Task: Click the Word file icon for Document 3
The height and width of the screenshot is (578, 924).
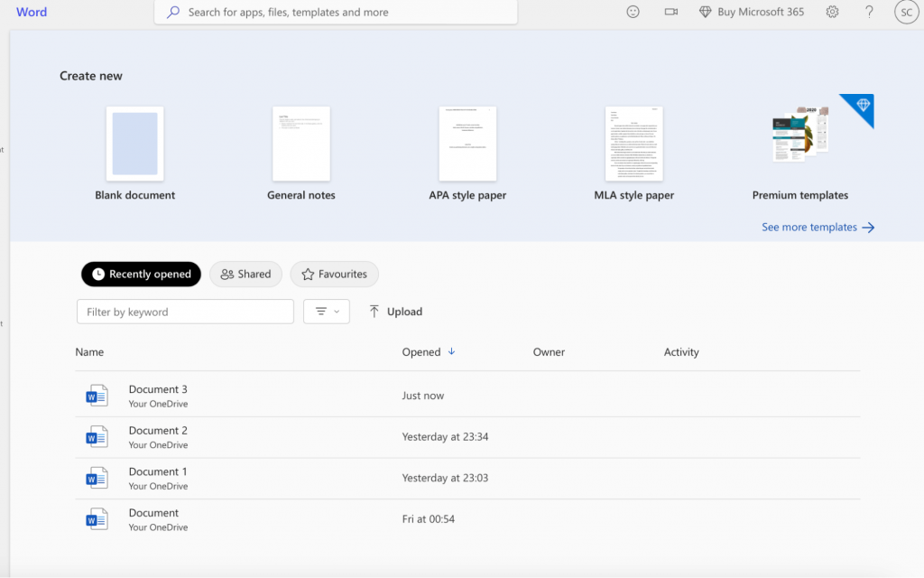Action: coord(97,396)
